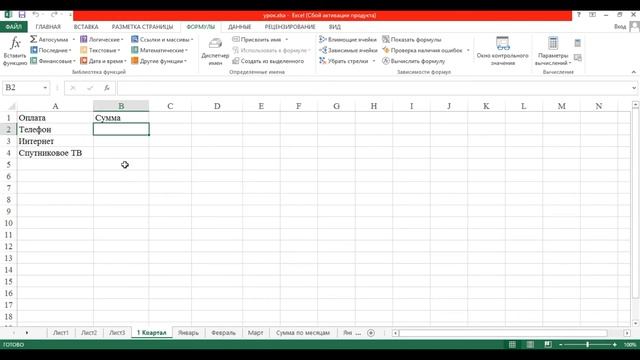Image resolution: width=640 pixels, height=360 pixels.
Task: Click the Select All corner triangle
Action: point(11,106)
